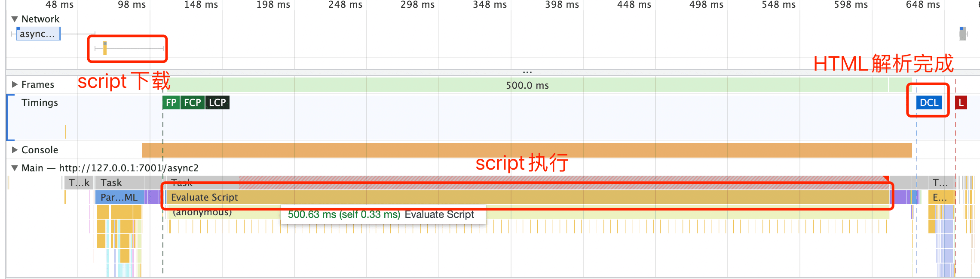980x279 pixels.
Task: Select the E... block near load marker
Action: click(940, 197)
